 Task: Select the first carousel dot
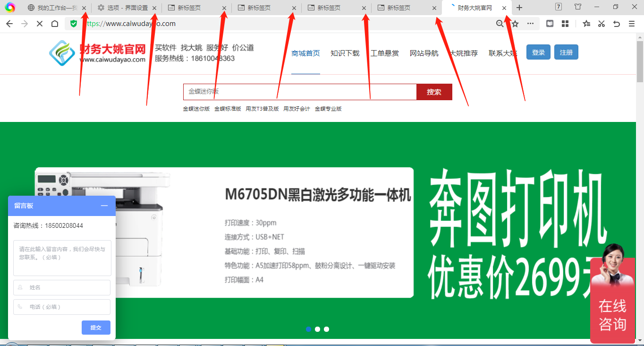coord(308,329)
